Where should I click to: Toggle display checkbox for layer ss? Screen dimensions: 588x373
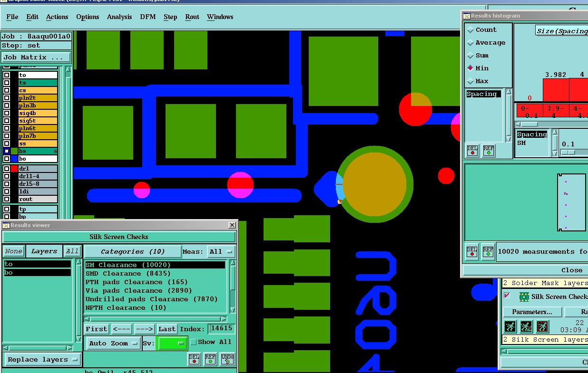(7, 143)
